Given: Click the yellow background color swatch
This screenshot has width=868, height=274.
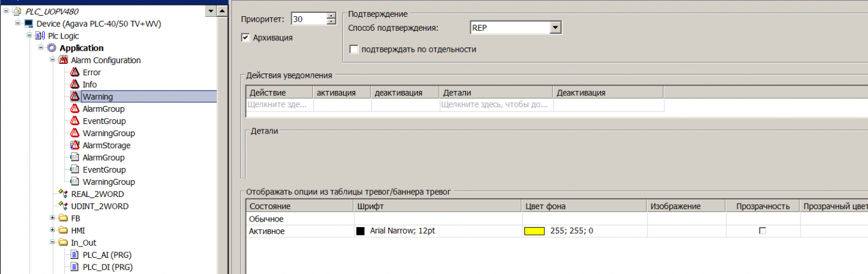Looking at the screenshot, I should (534, 231).
